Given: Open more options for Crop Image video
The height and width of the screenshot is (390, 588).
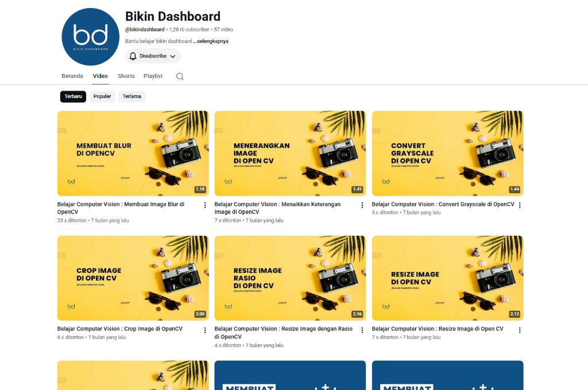Looking at the screenshot, I should tap(205, 330).
